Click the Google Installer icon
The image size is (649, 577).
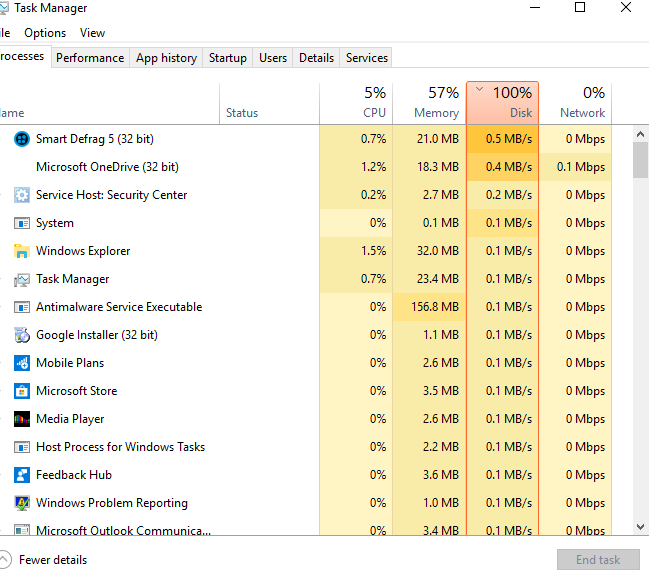[22, 335]
